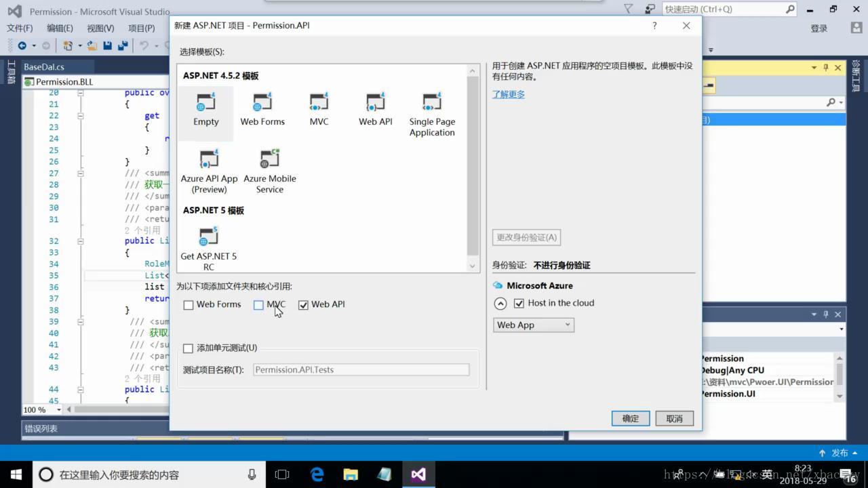The height and width of the screenshot is (488, 868).
Task: Select the Get ASP.NET 5 RC template
Action: (208, 249)
